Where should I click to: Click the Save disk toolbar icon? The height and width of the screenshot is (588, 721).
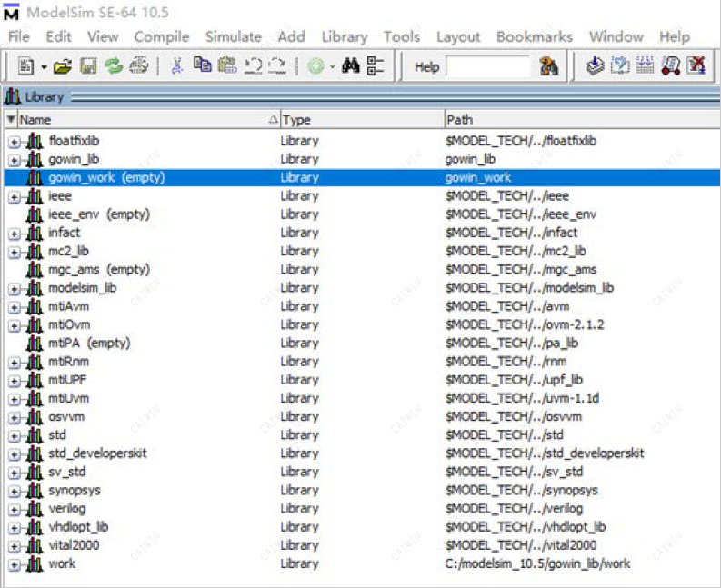pos(88,66)
